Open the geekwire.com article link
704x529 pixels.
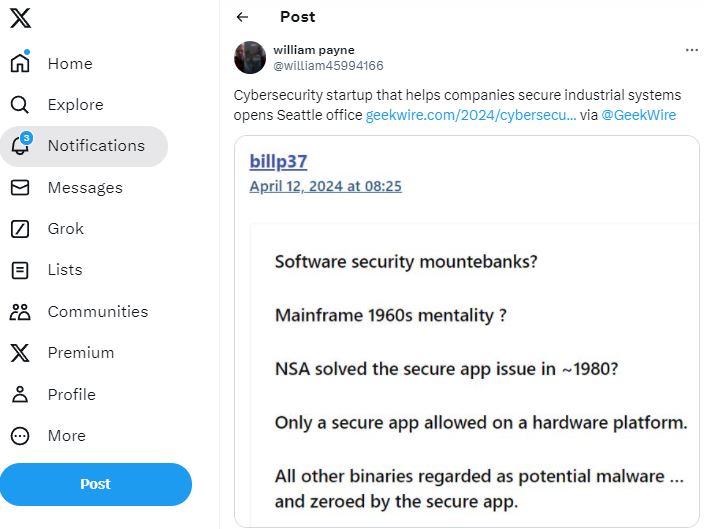click(x=471, y=115)
